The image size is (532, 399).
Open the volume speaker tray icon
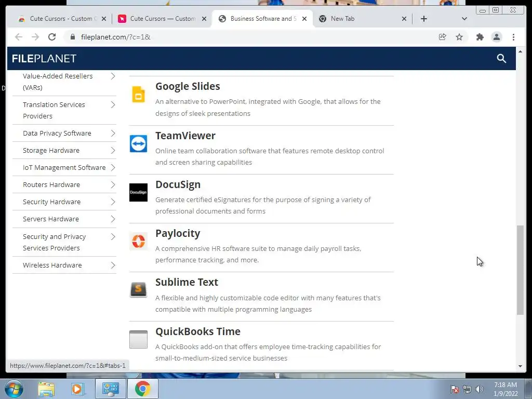pos(480,389)
